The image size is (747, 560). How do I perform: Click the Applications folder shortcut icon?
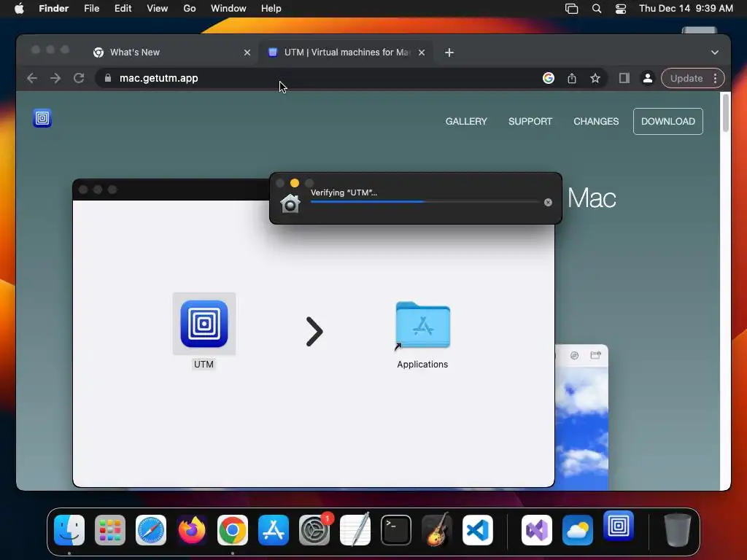point(422,326)
